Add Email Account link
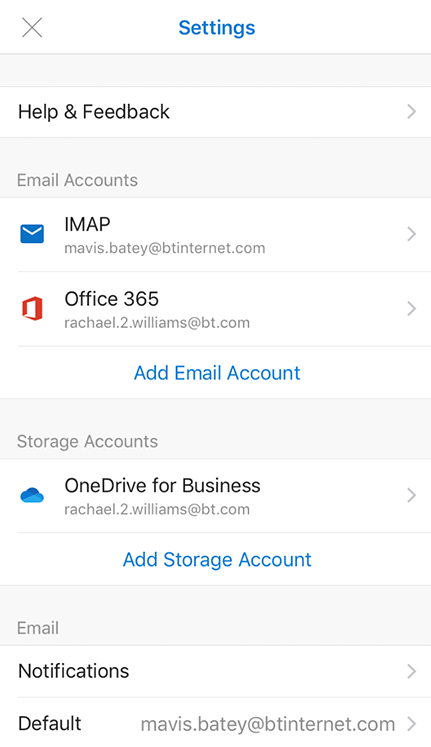 tap(217, 373)
